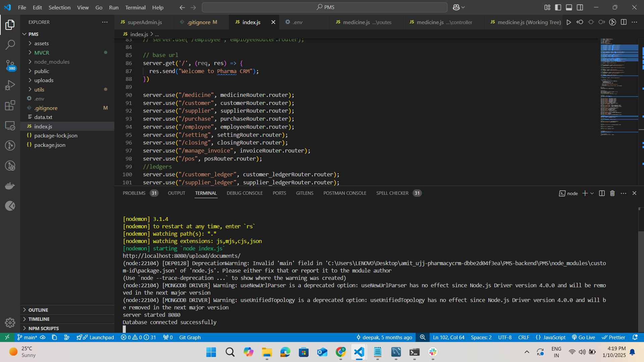Open Source Control view with 380 badge
The image size is (644, 362).
10,65
